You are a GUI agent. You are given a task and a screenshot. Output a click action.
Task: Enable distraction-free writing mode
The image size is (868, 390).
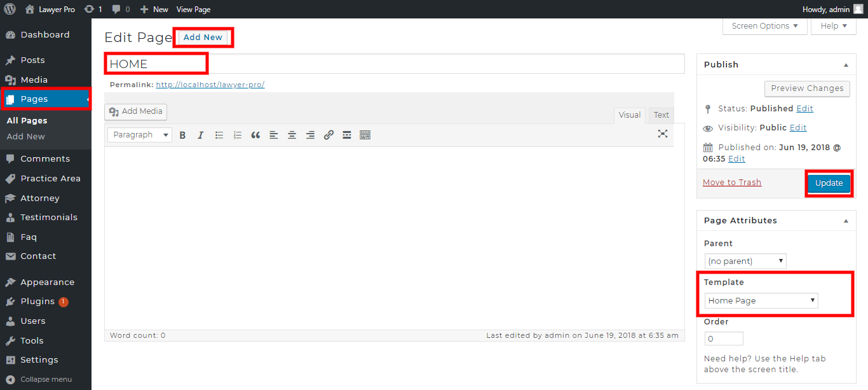tap(663, 134)
